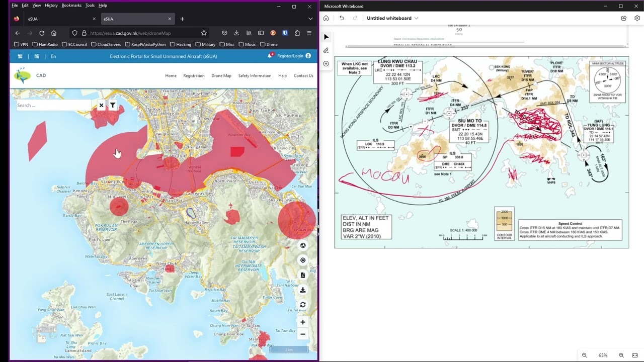The width and height of the screenshot is (644, 362).
Task: Open Firefox View menu
Action: pos(37,5)
